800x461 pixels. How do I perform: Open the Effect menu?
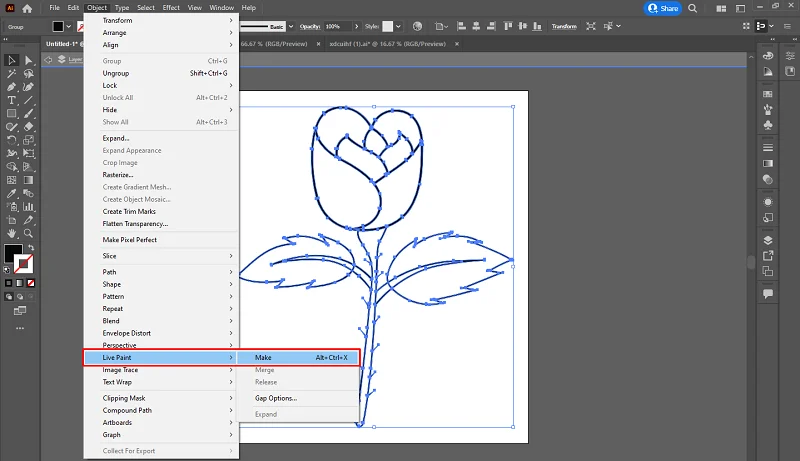coord(171,8)
